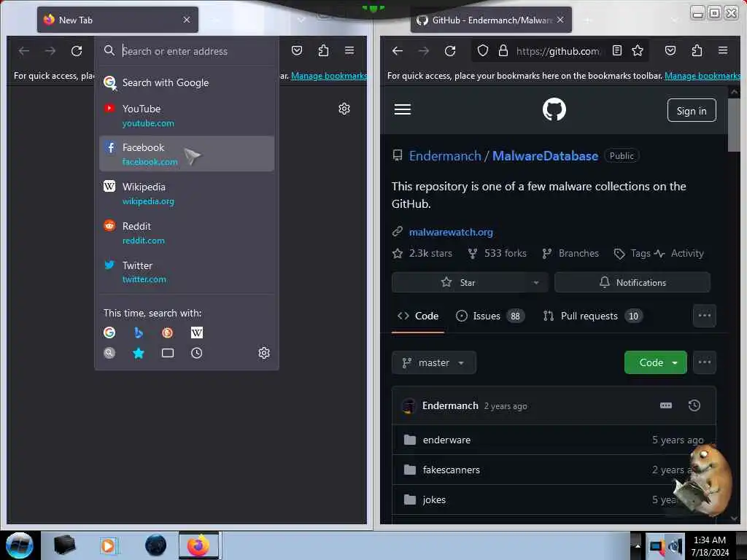Toggle reader view on GitHub page

pyautogui.click(x=617, y=50)
